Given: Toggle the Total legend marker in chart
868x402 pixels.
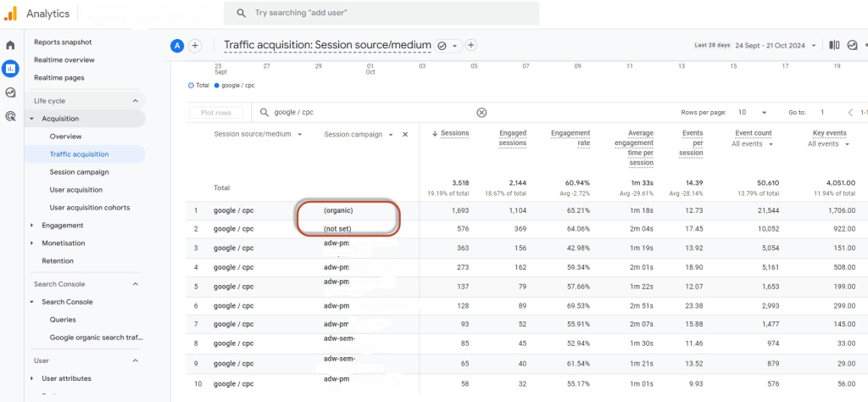Looking at the screenshot, I should (x=191, y=86).
